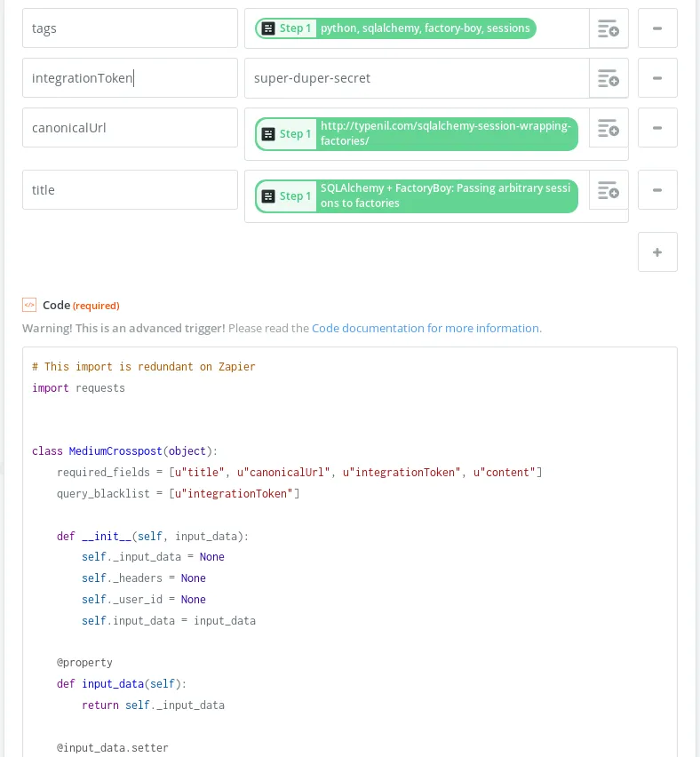Click 'self._input_data = None' line

pyautogui.click(x=153, y=557)
